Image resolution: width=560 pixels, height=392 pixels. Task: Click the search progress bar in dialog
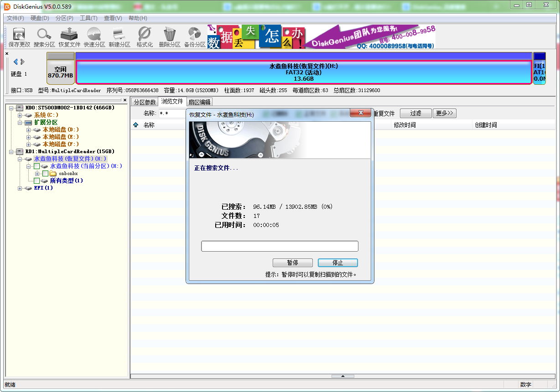280,246
